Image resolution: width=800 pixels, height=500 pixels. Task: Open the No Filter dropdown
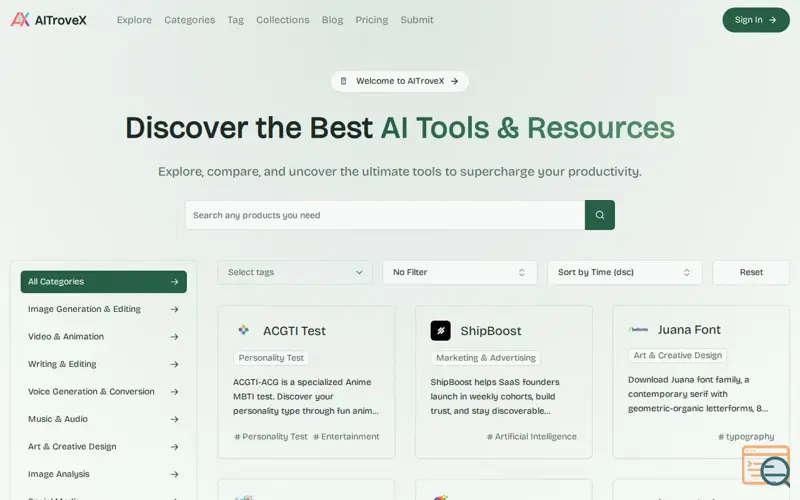460,272
